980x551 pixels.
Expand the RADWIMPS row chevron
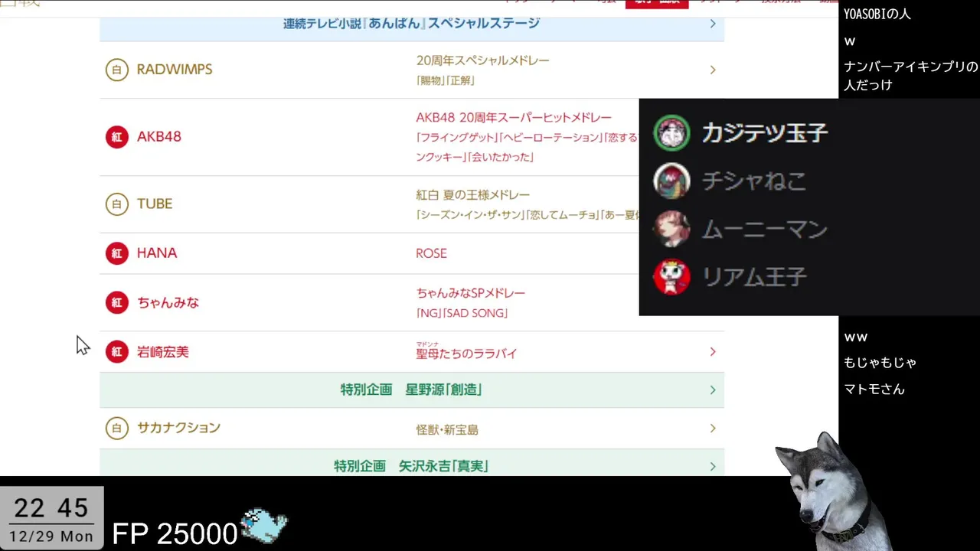[x=713, y=70]
